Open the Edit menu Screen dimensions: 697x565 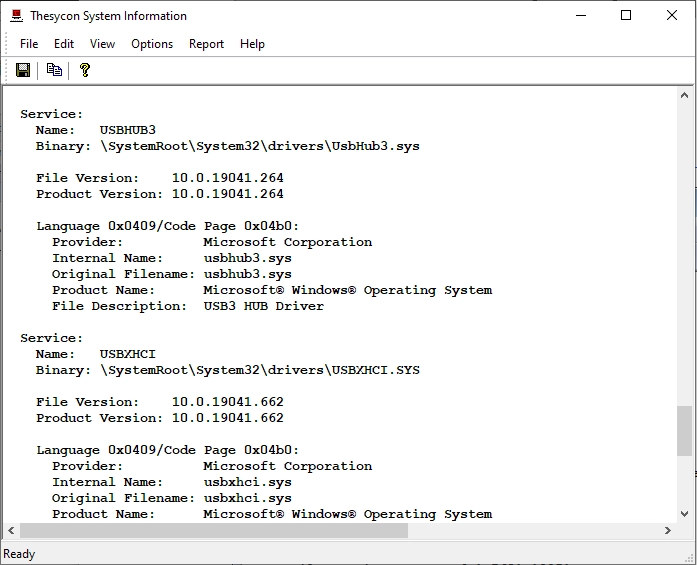click(64, 44)
